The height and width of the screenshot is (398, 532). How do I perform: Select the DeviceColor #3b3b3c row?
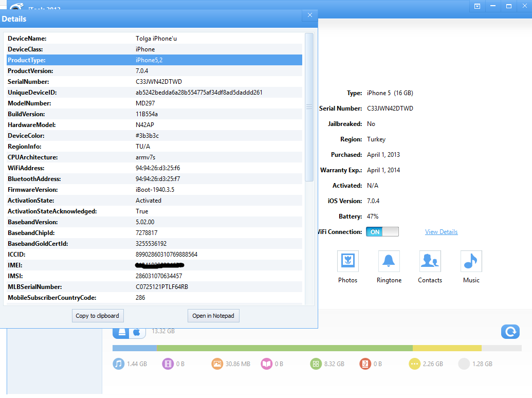[x=154, y=136]
